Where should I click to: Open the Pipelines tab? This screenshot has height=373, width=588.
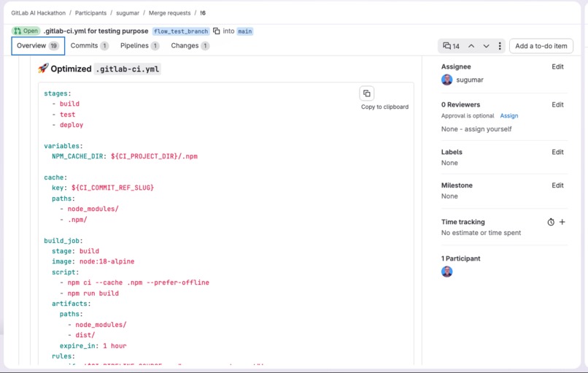140,46
